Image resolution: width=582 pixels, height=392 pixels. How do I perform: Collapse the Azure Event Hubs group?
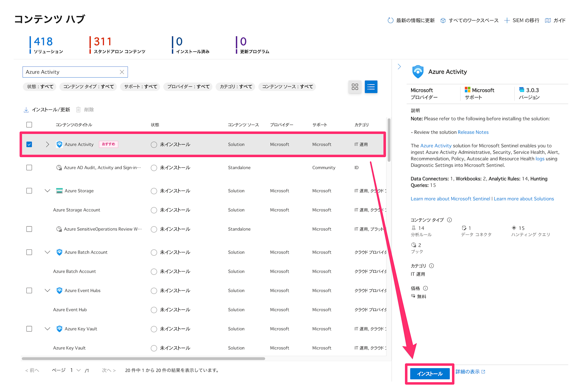coord(47,291)
